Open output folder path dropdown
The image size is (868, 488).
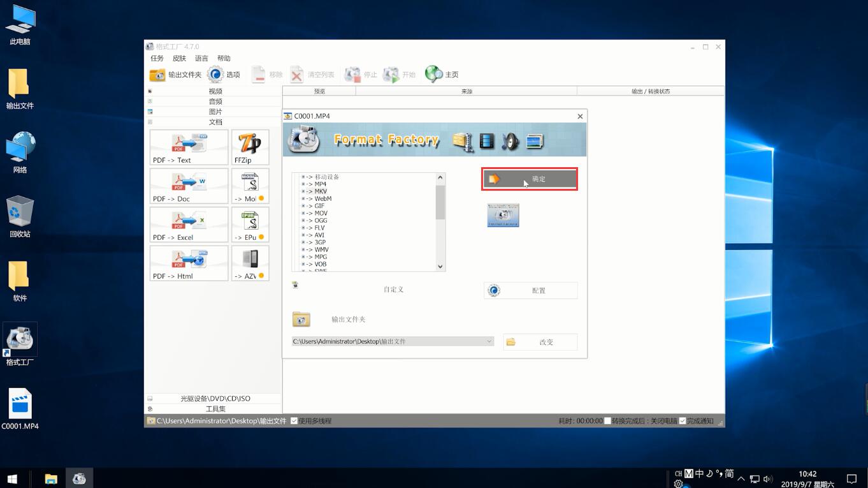tap(489, 341)
